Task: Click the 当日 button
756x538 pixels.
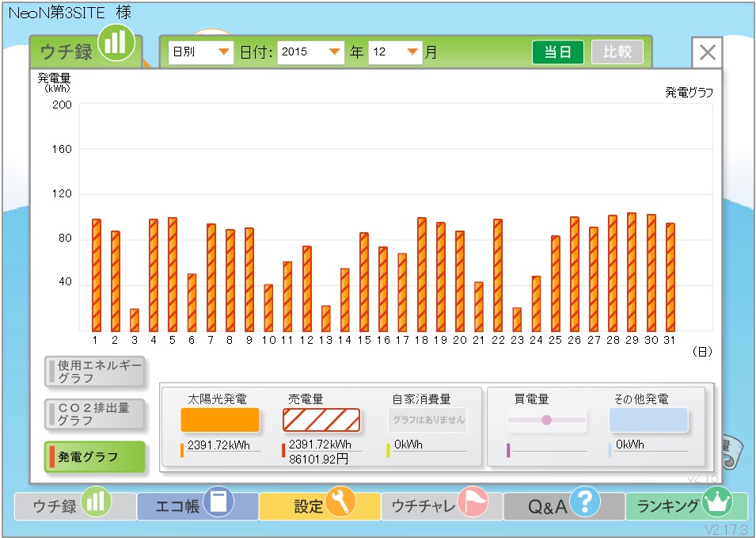Action: [558, 52]
